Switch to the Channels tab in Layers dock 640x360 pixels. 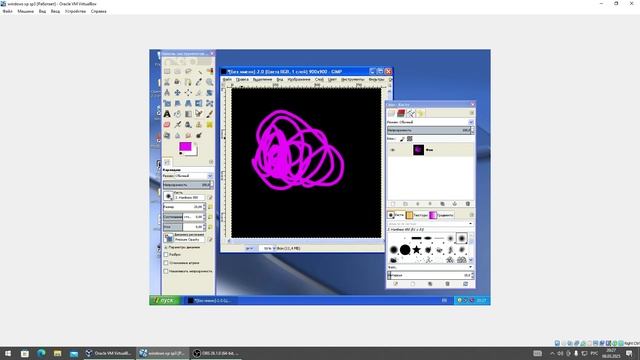[401, 113]
